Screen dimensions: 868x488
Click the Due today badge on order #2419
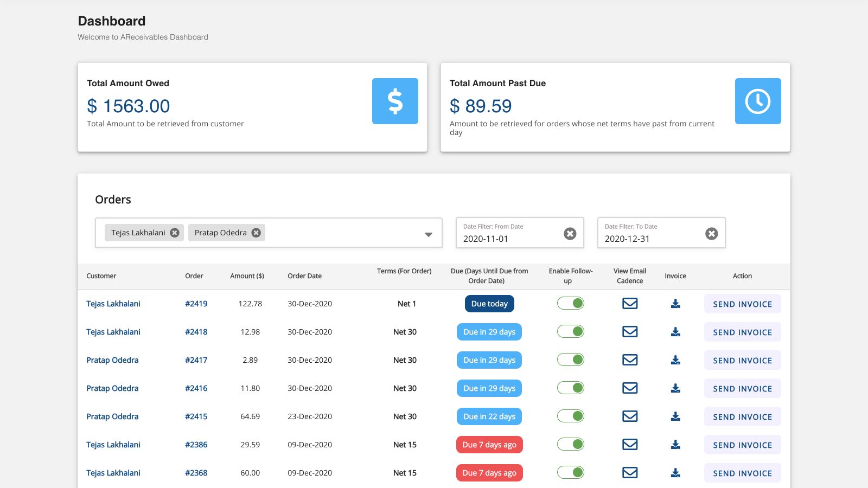tap(489, 304)
